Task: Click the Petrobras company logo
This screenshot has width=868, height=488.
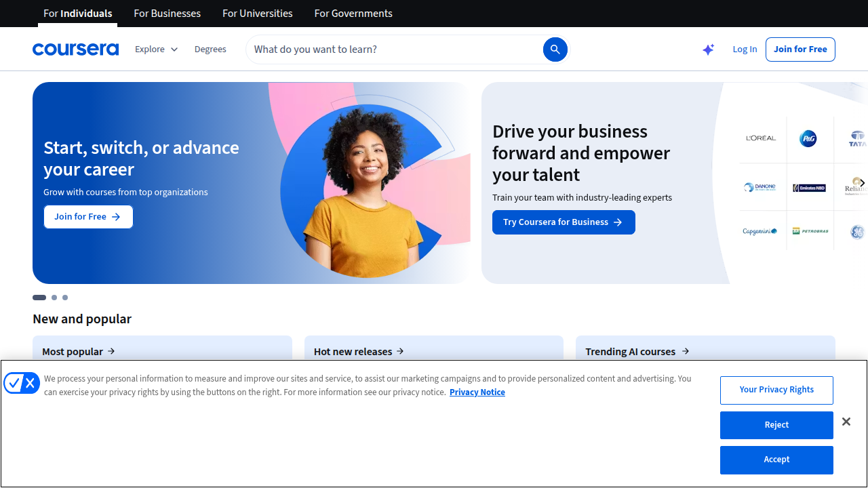Action: click(x=810, y=231)
